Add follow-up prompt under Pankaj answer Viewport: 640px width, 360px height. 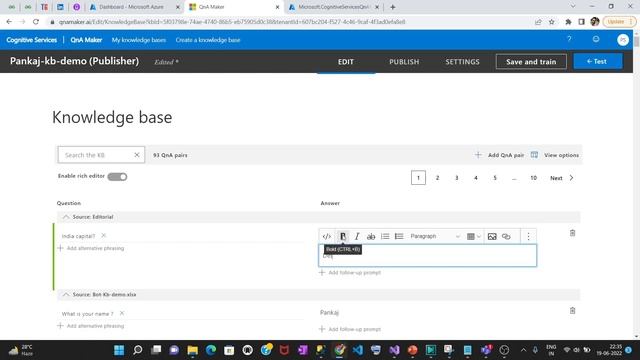350,329
